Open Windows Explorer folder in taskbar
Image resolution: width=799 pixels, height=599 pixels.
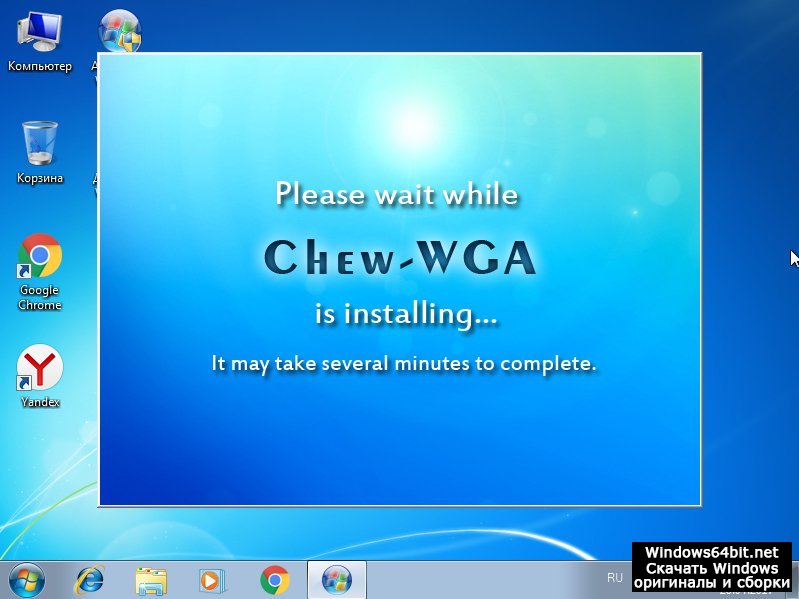[151, 579]
